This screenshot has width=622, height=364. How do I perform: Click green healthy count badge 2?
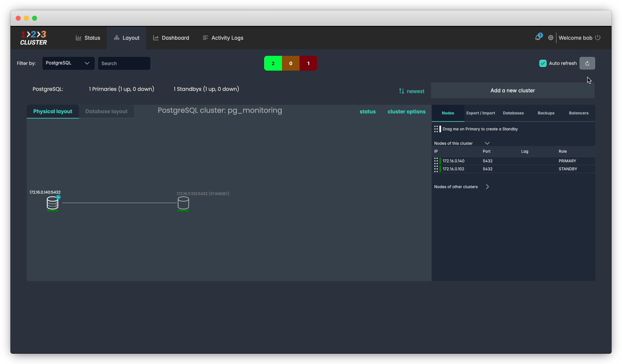click(273, 63)
